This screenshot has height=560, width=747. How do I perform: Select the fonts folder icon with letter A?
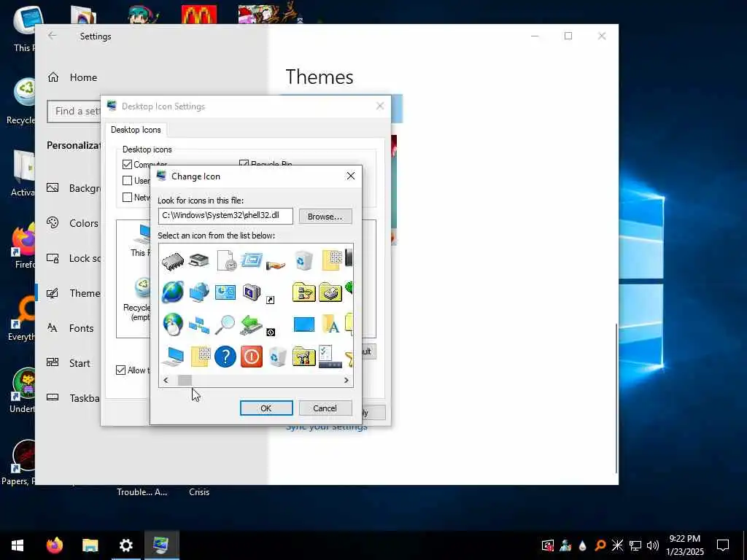(x=330, y=324)
